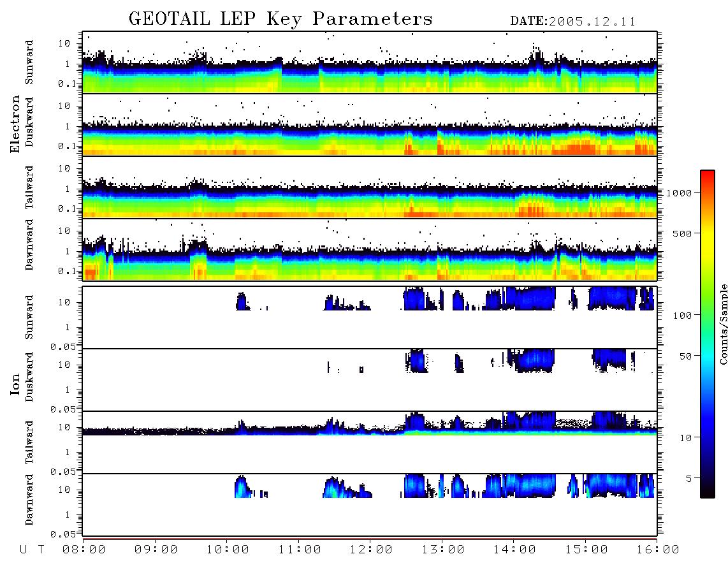This screenshot has height=561, width=728.
Task: Click the '15:00' time axis label
Action: click(x=586, y=550)
